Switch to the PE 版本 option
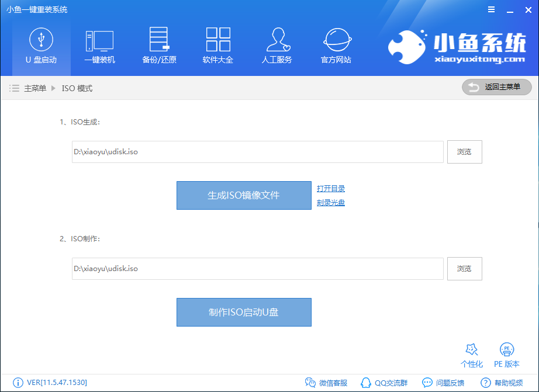This screenshot has height=392, width=539. click(x=506, y=355)
